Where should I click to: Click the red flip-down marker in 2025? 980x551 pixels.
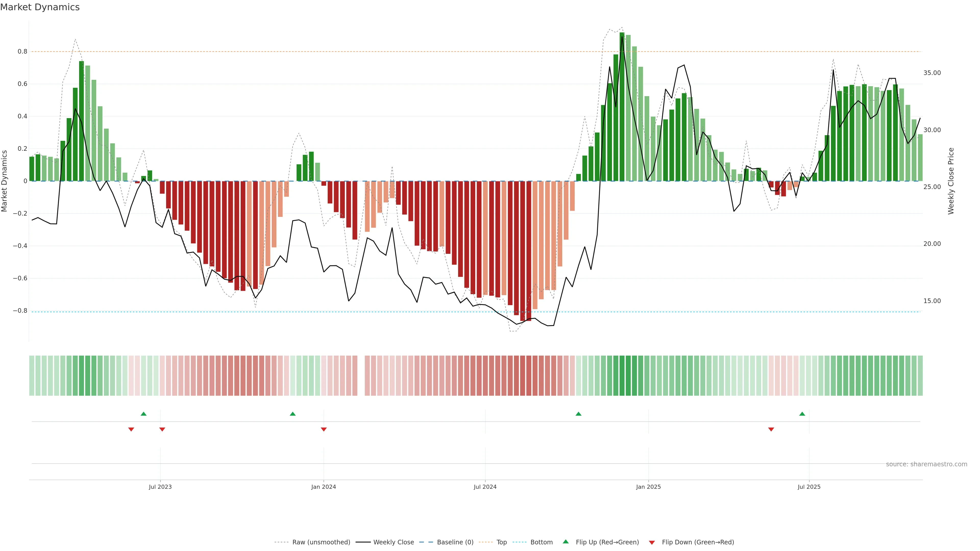click(x=771, y=429)
